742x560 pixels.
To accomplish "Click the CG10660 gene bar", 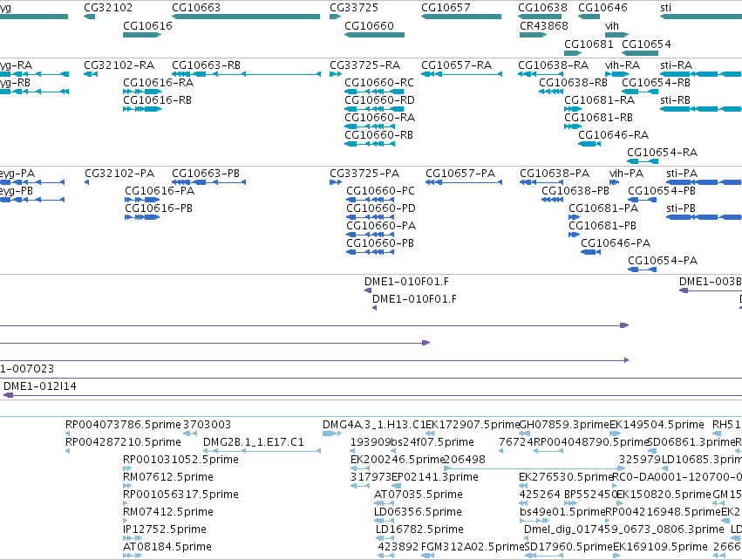I will 374,35.
